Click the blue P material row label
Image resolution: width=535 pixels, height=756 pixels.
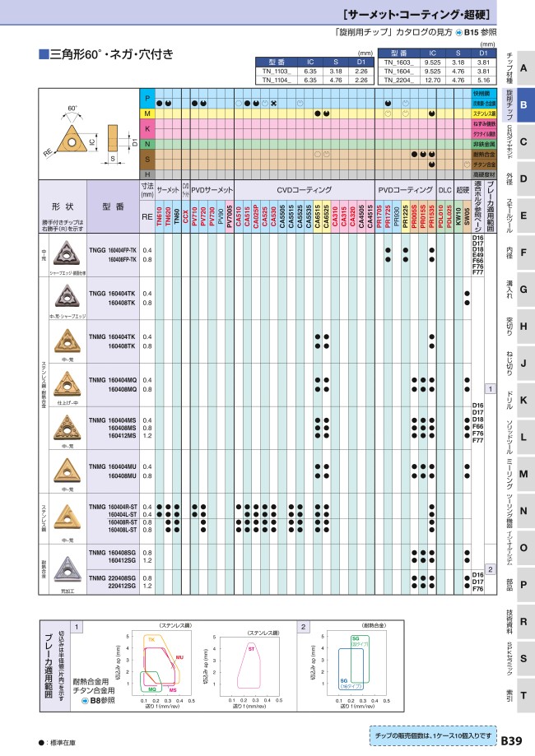coord(147,97)
